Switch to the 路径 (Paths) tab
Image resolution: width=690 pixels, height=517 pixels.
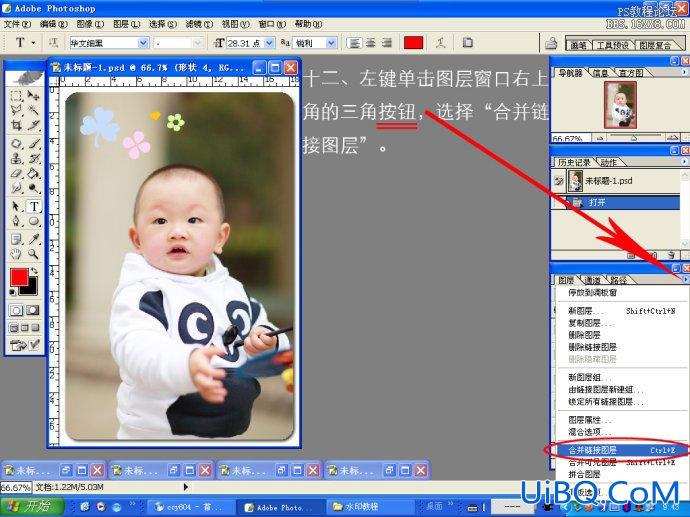618,280
